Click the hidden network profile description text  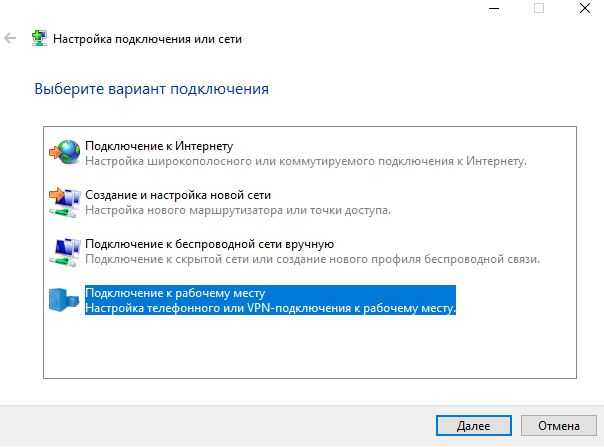click(312, 259)
